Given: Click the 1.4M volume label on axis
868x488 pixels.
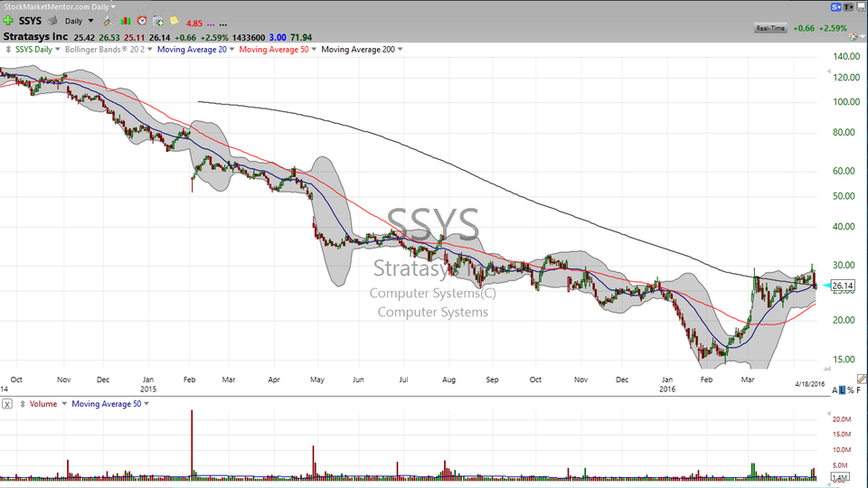Looking at the screenshot, I should (840, 477).
